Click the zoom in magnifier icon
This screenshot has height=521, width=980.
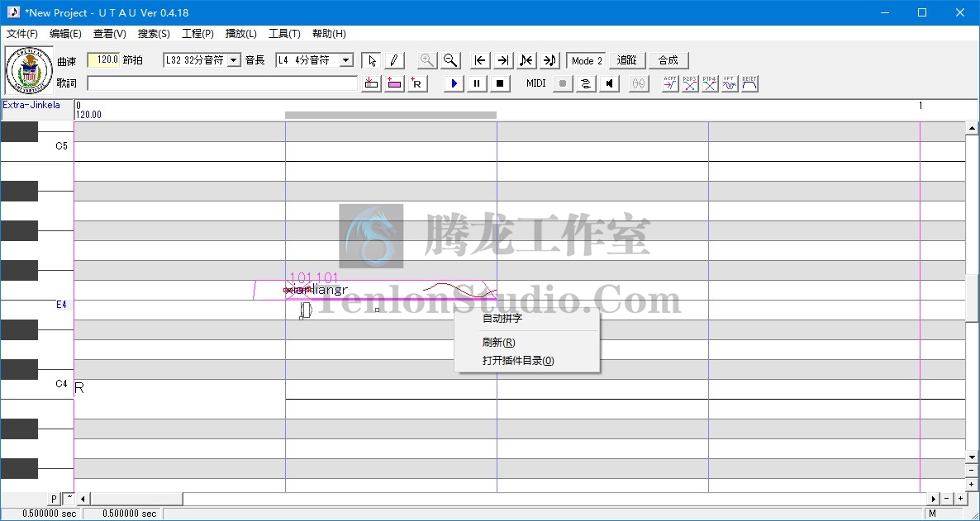[x=427, y=60]
